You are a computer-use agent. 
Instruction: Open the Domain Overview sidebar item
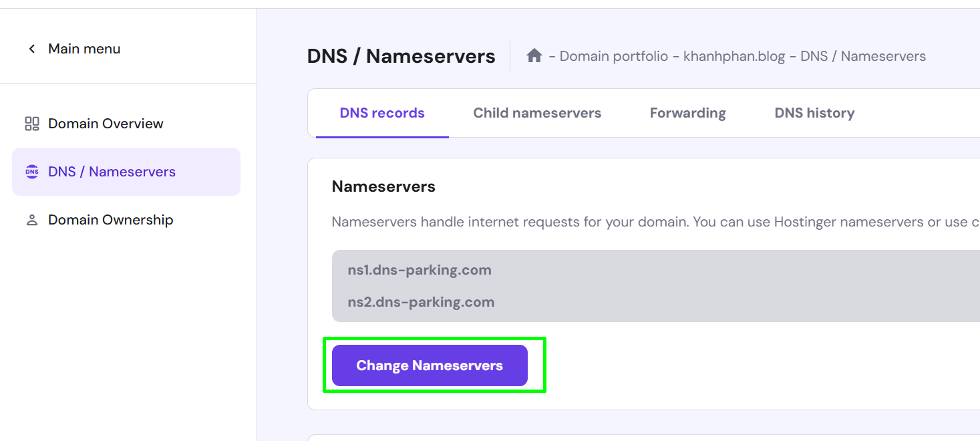126,124
